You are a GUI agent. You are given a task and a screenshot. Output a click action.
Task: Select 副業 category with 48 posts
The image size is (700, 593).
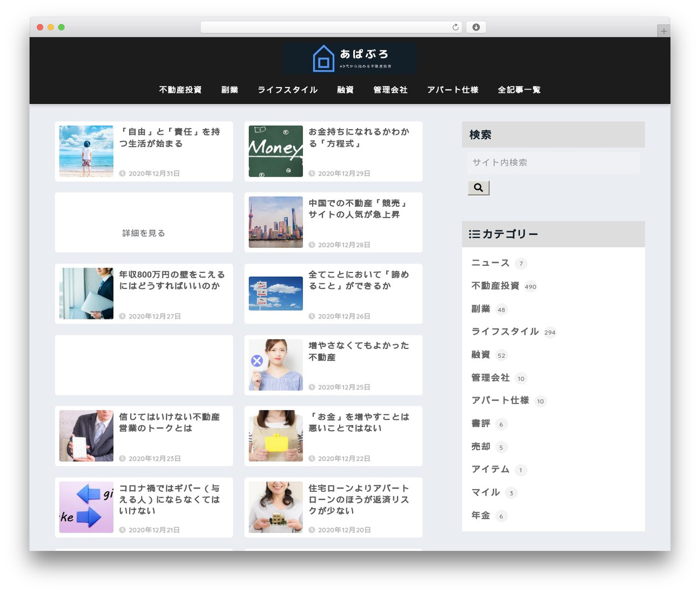(481, 309)
